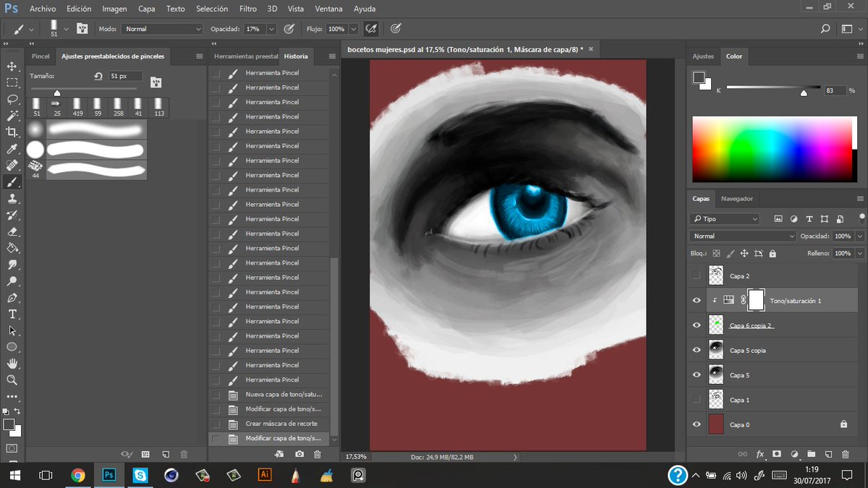Select the Lasso tool
This screenshot has height=488, width=868.
pyautogui.click(x=12, y=99)
